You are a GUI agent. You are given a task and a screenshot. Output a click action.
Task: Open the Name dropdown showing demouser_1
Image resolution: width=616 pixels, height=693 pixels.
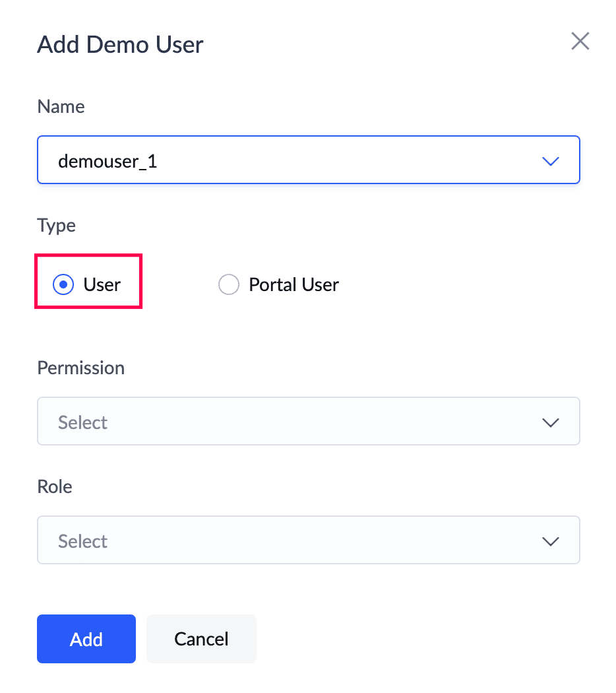[x=308, y=160]
